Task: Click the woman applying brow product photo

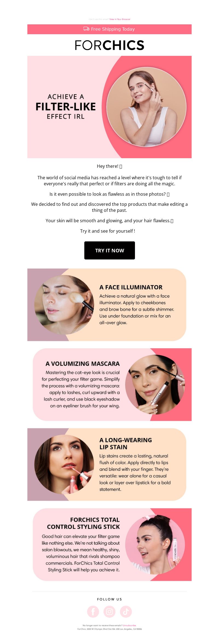Action: (x=146, y=107)
